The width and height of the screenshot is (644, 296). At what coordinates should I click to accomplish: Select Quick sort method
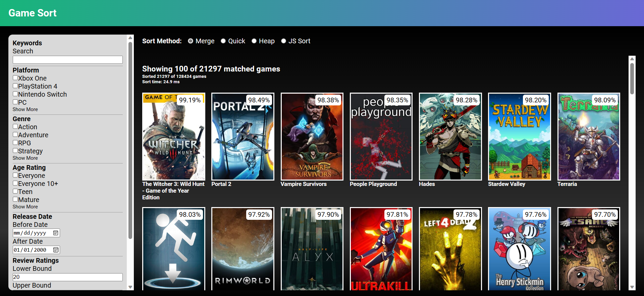click(223, 41)
